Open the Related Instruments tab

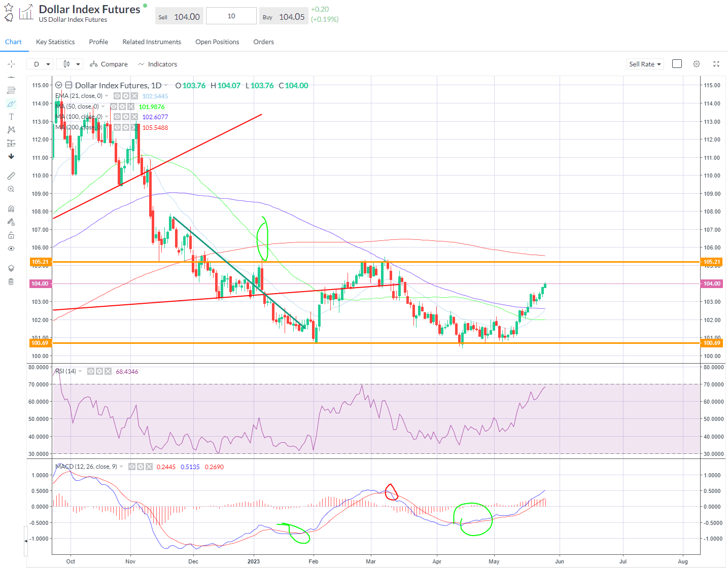click(x=152, y=42)
